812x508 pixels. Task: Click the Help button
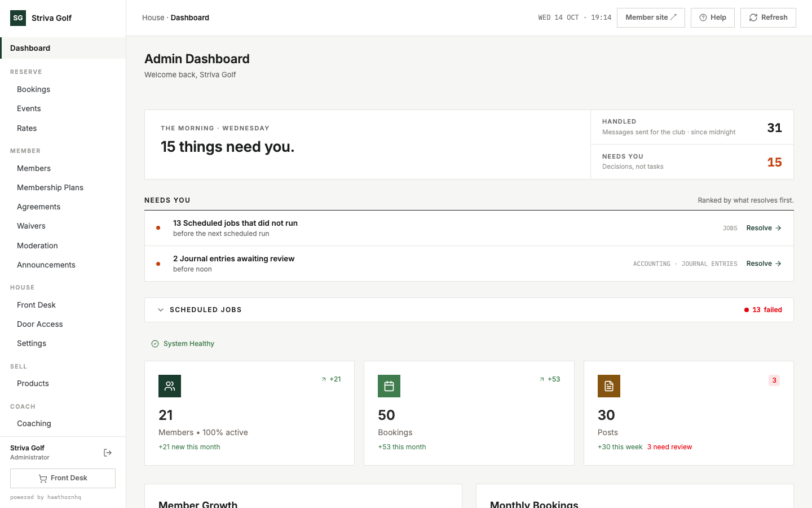coord(713,17)
